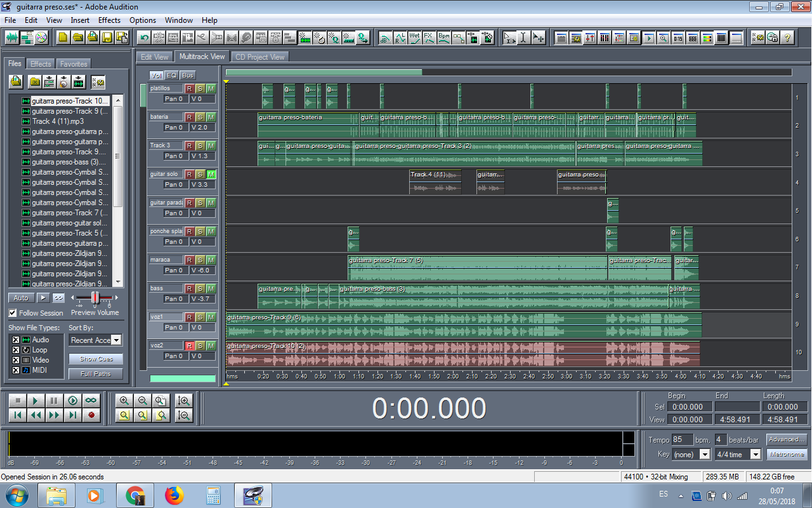The width and height of the screenshot is (812, 508).
Task: Click the Show Cues button
Action: coord(96,359)
